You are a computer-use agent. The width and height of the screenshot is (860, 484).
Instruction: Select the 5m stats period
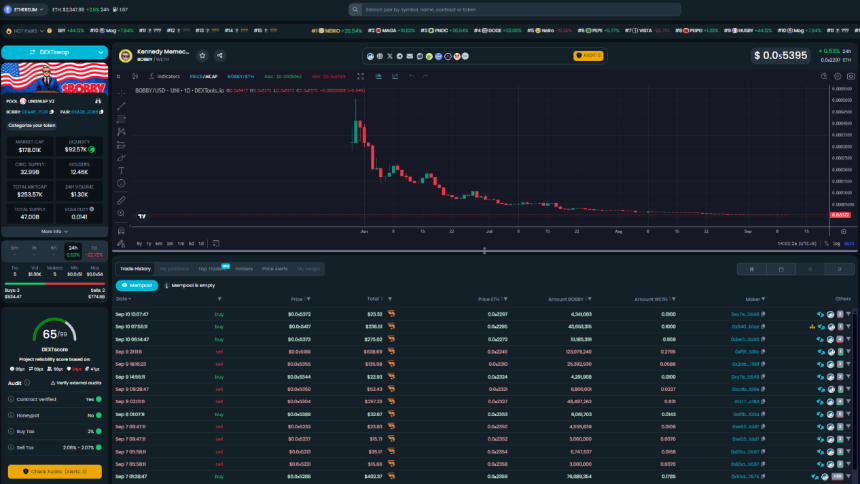pos(14,251)
